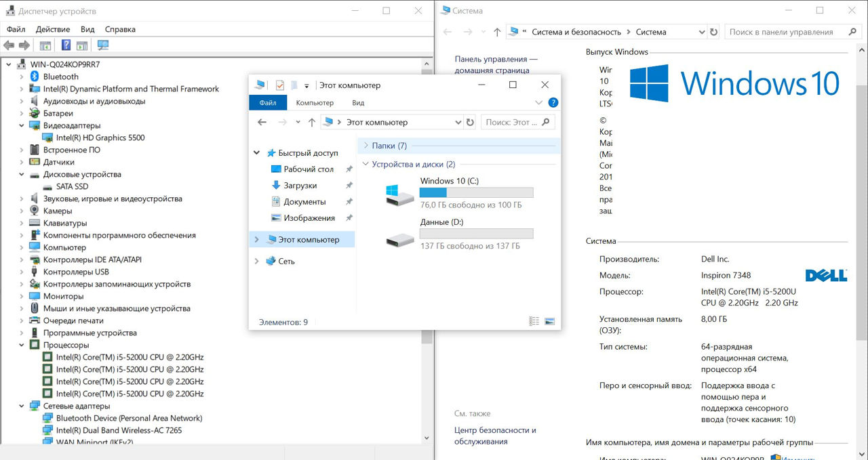Collapse the Процессоры tree node
The height and width of the screenshot is (460, 868).
pos(22,345)
